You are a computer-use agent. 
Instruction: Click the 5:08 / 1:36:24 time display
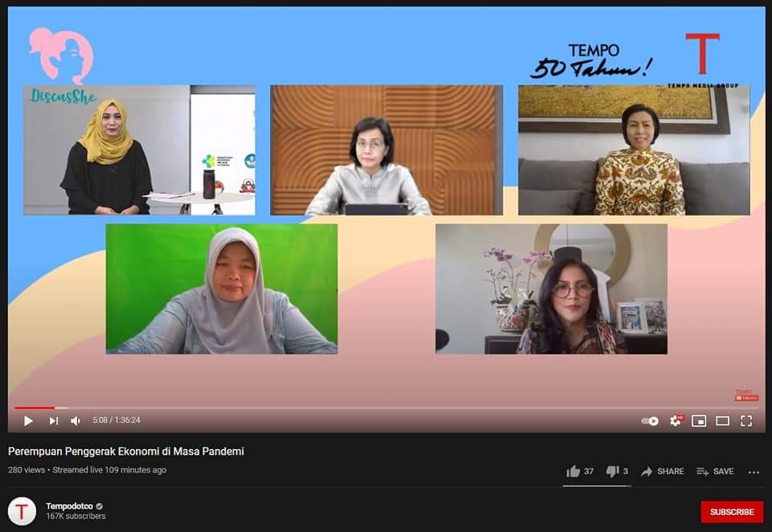tap(117, 420)
